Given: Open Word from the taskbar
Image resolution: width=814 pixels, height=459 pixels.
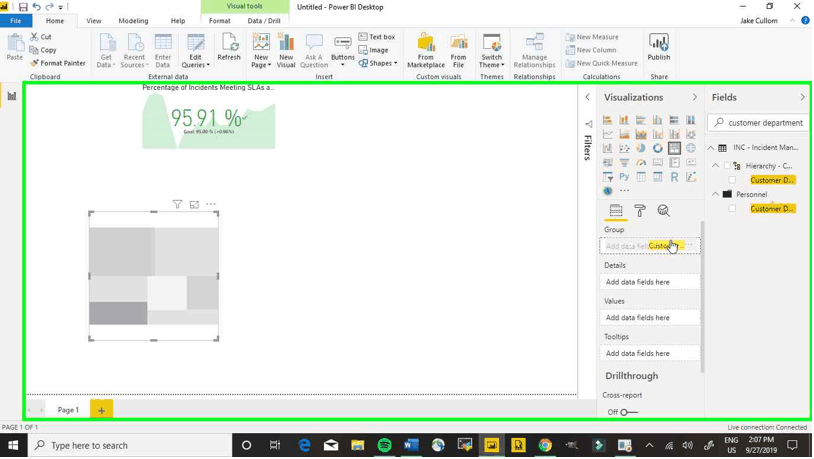Looking at the screenshot, I should [411, 446].
